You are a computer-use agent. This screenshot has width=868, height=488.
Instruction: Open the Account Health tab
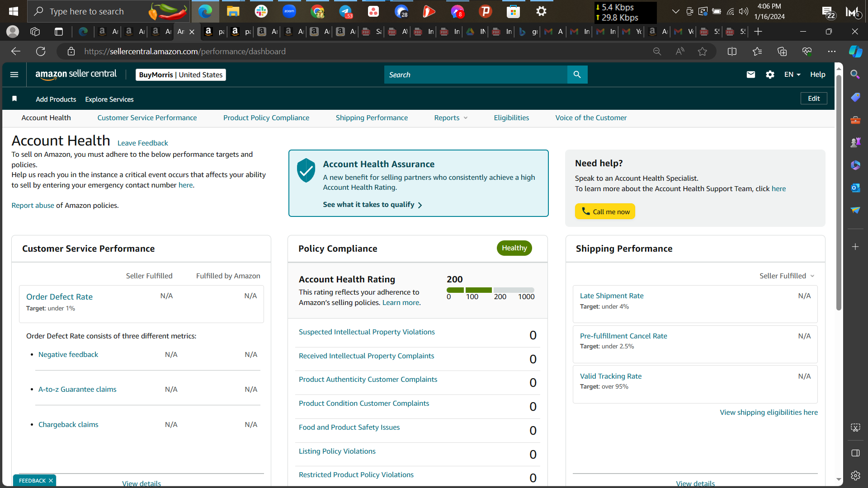coord(46,118)
